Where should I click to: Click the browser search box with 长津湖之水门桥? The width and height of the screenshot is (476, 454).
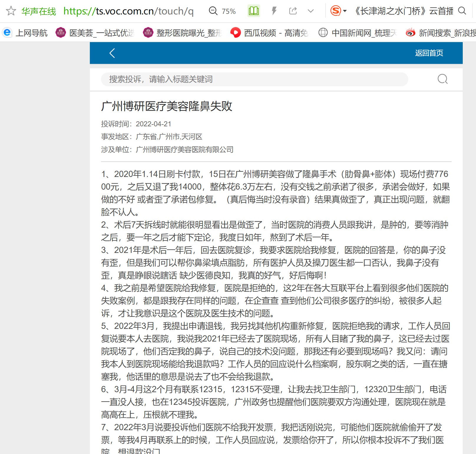[x=403, y=11]
